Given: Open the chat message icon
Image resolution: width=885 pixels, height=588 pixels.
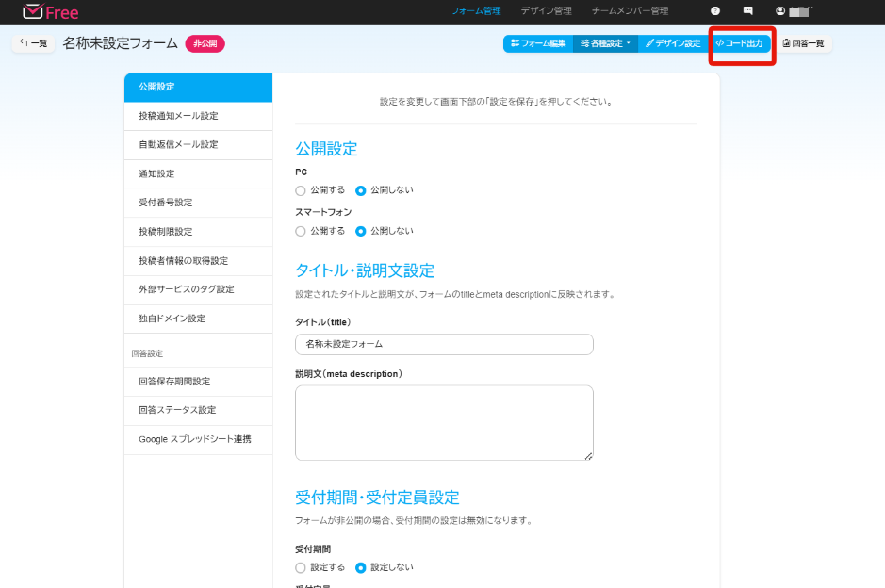Looking at the screenshot, I should point(747,11).
